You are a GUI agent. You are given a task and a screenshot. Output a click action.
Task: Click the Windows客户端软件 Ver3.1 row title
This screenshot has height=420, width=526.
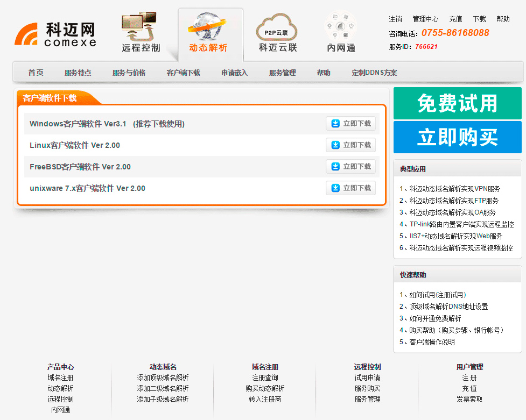(107, 124)
